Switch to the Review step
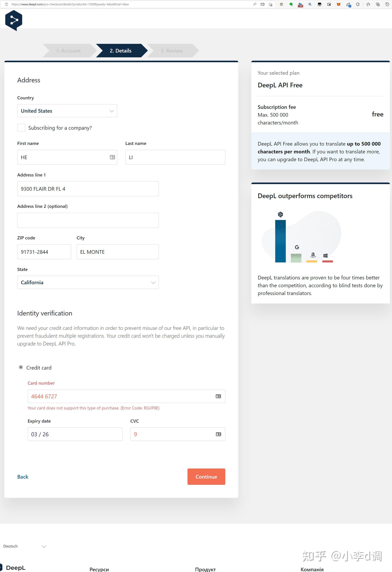Viewport: 392px width, 572px height. coord(172,50)
